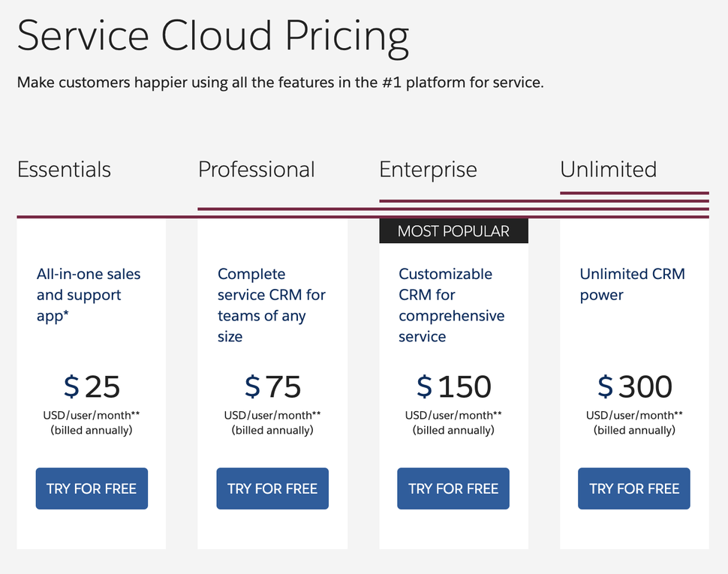Click the Most Popular badge

pos(453,231)
